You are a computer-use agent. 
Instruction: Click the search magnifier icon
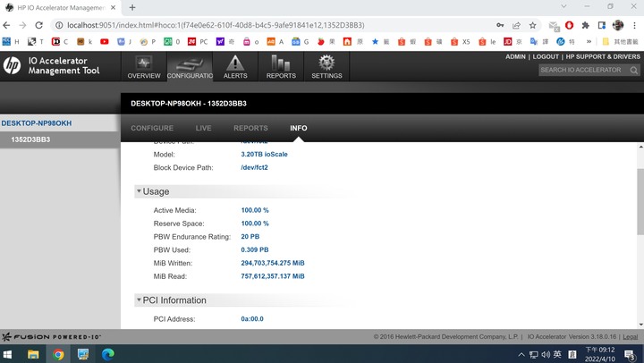pos(634,71)
